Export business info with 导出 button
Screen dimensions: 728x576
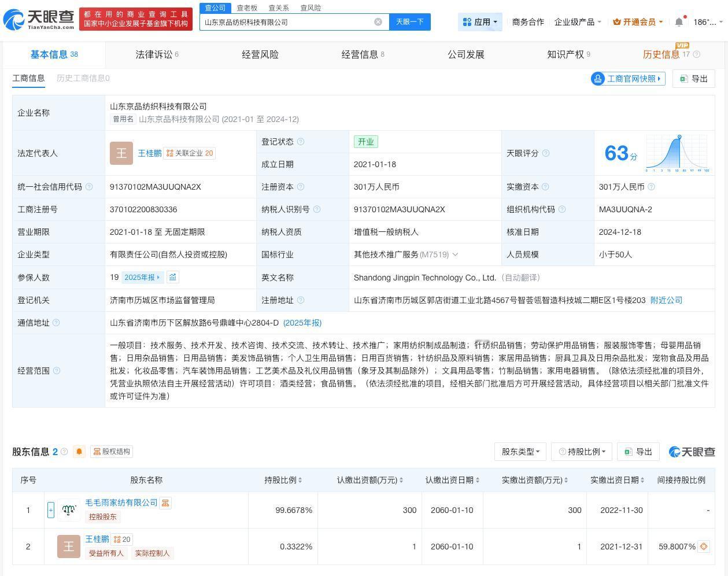click(x=694, y=79)
